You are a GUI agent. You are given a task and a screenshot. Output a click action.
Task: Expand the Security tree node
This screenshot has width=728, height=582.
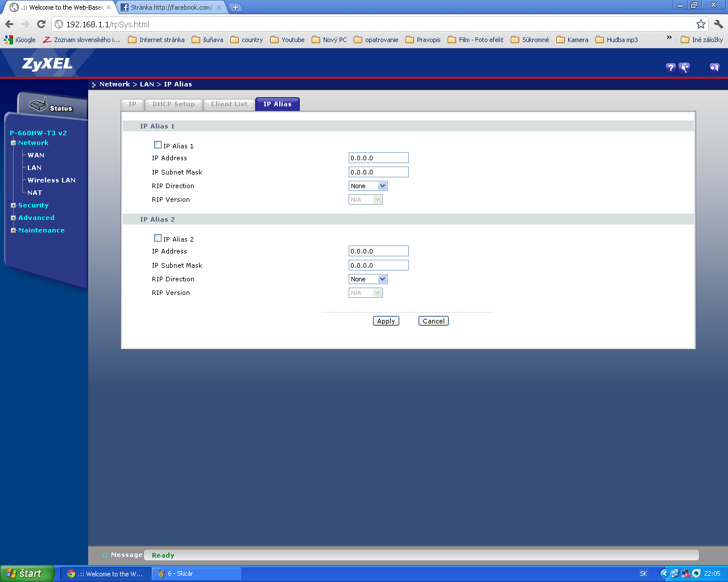coord(13,205)
